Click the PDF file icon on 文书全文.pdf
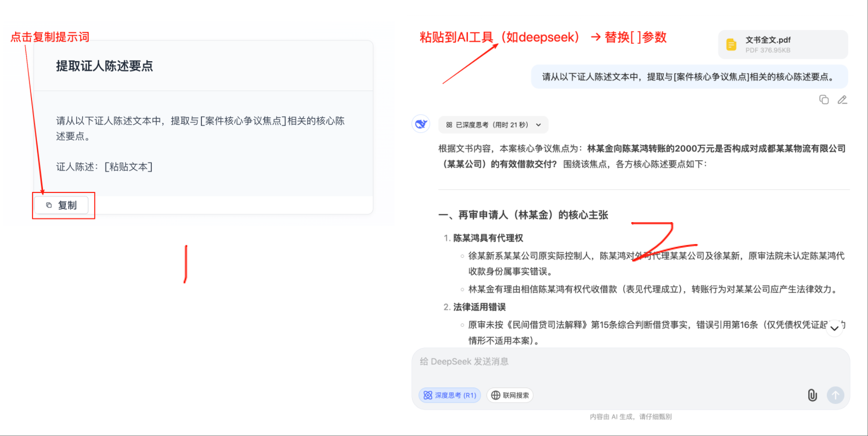 click(732, 44)
